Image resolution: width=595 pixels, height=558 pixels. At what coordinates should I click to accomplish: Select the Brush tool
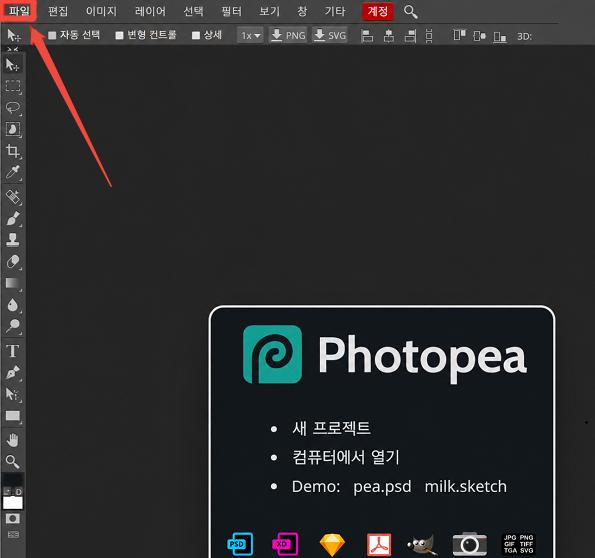point(13,219)
